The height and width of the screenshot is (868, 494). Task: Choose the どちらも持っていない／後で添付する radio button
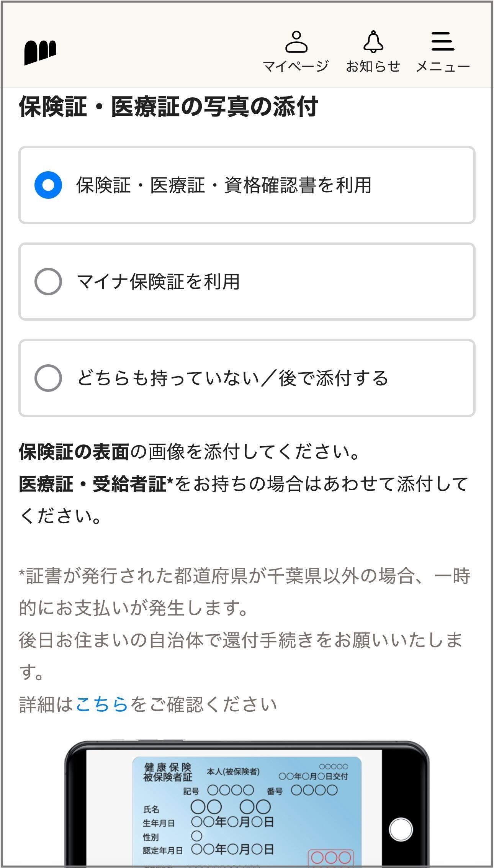coord(48,378)
